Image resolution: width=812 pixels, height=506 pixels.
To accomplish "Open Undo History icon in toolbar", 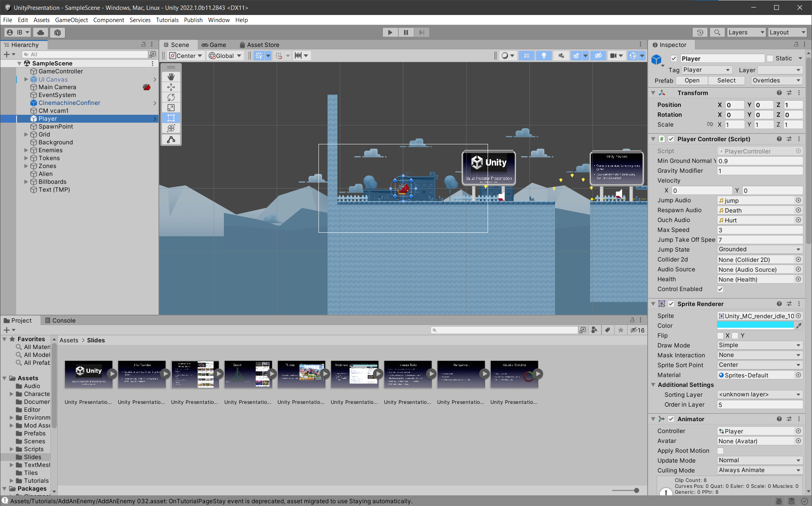I will [x=700, y=32].
